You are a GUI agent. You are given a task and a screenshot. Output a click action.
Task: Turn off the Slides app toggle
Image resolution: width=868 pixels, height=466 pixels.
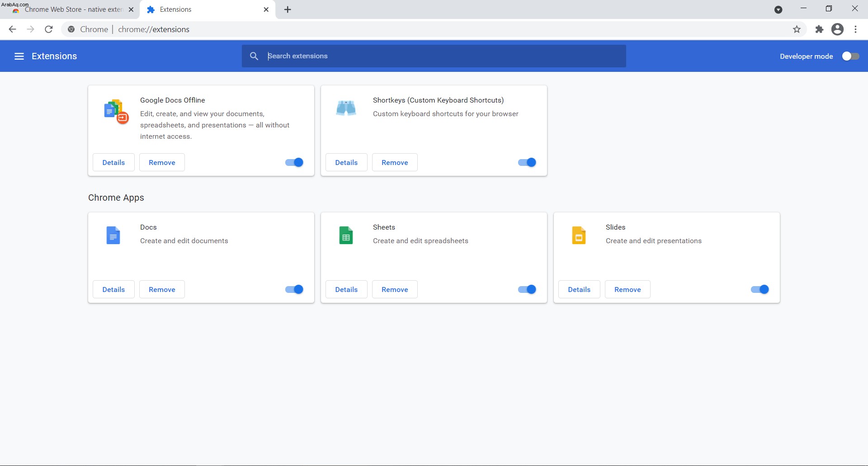point(760,289)
